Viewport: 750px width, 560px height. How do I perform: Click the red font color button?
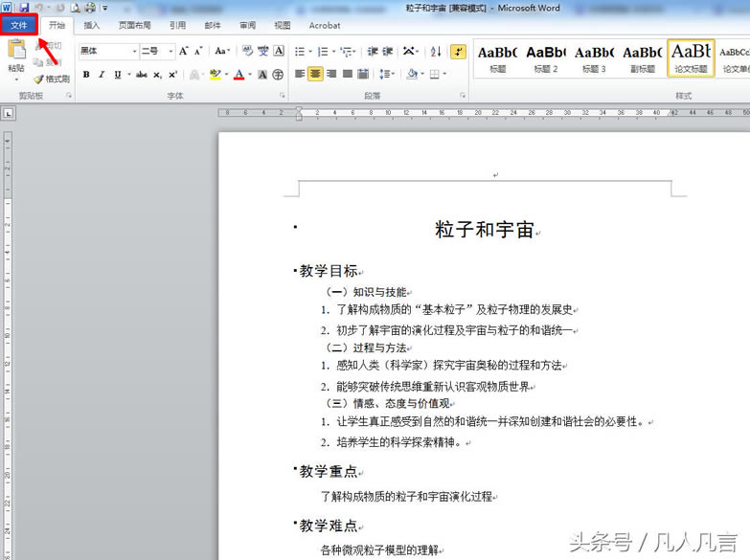point(238,75)
